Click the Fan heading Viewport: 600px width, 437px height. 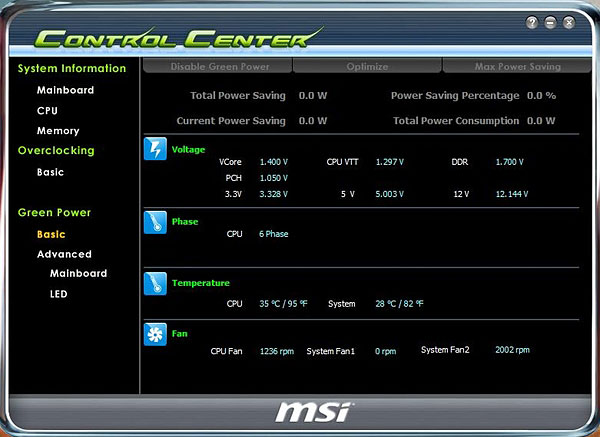point(179,334)
